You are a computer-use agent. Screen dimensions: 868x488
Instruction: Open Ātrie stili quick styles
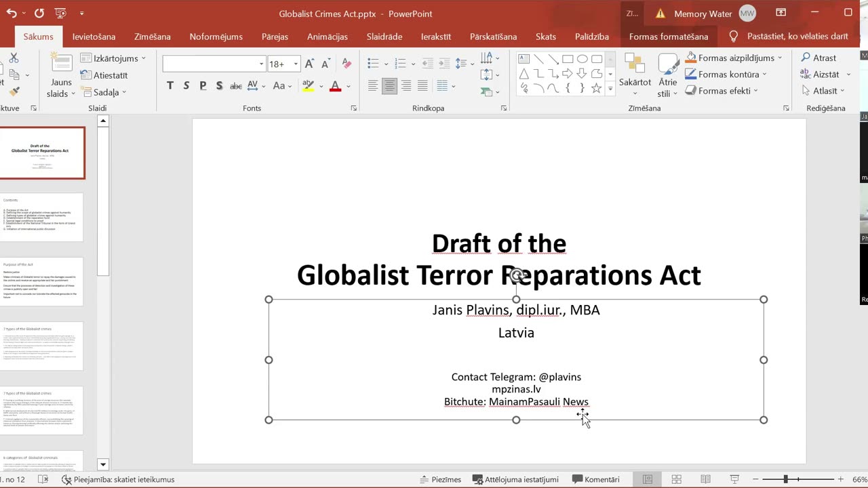667,76
